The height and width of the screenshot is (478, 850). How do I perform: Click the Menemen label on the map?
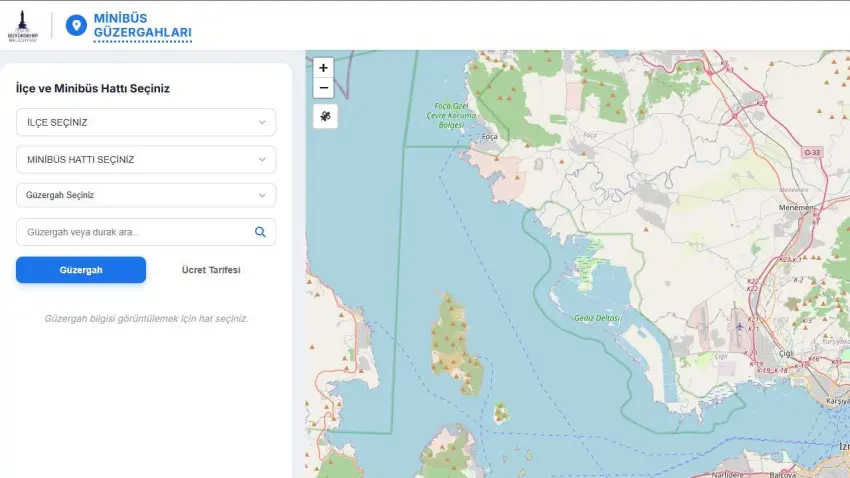[x=796, y=208]
